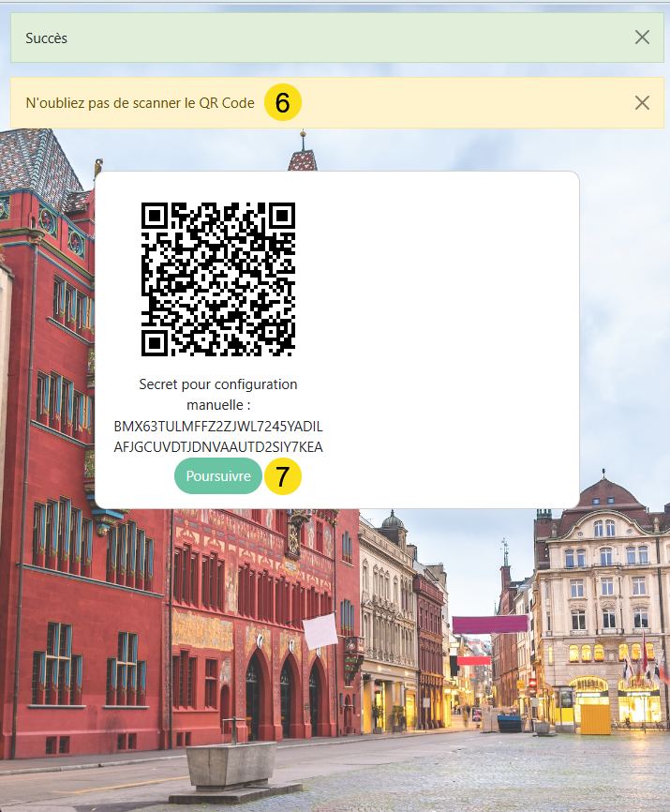Select secret line AFJGCUVDTJDNVAAUTD2SIY7KEA
Viewport: 670px width, 812px height.
pyautogui.click(x=217, y=447)
